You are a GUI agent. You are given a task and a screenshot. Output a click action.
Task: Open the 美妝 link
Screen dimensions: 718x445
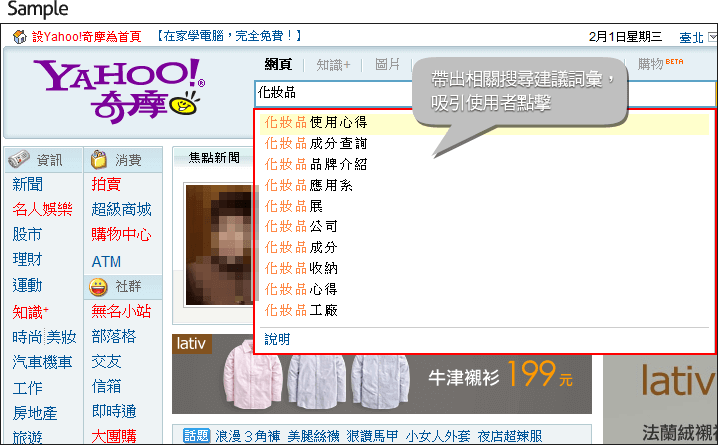(61, 338)
